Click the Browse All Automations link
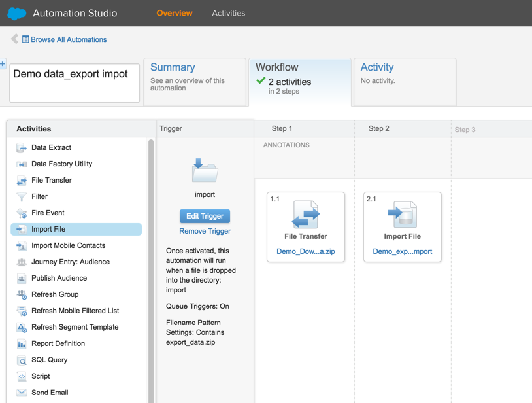Viewport: 532px width, 403px height. coord(69,39)
